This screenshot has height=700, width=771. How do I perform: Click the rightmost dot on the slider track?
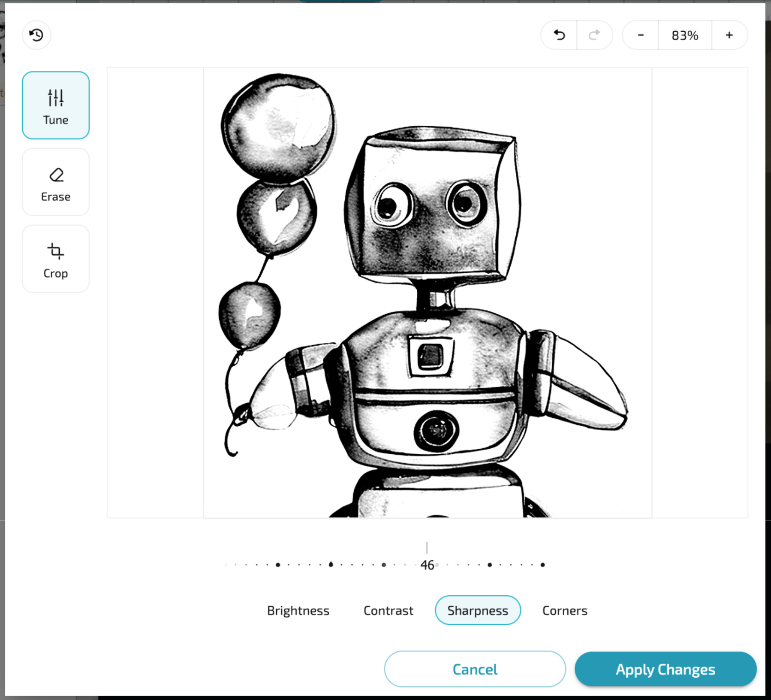click(x=543, y=564)
